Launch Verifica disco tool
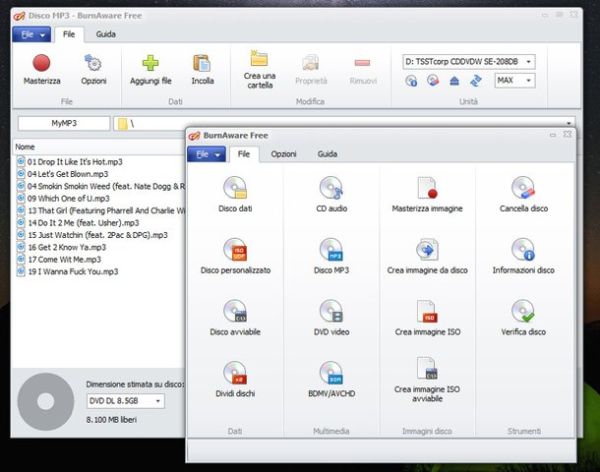The height and width of the screenshot is (472, 600). (523, 318)
